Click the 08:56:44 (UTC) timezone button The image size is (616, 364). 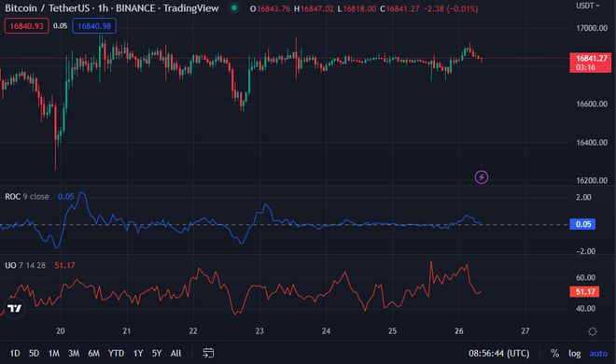pyautogui.click(x=499, y=353)
